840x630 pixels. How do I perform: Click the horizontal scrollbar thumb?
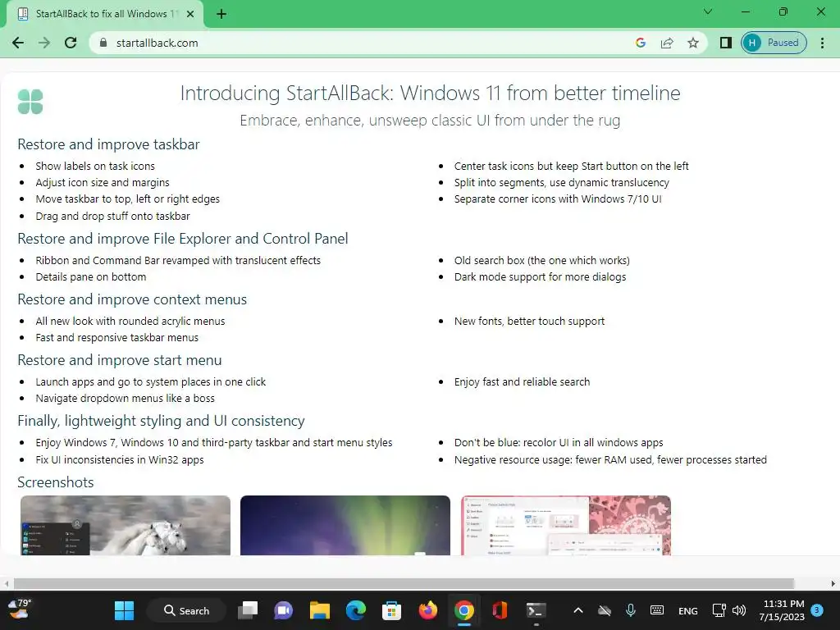tap(404, 583)
